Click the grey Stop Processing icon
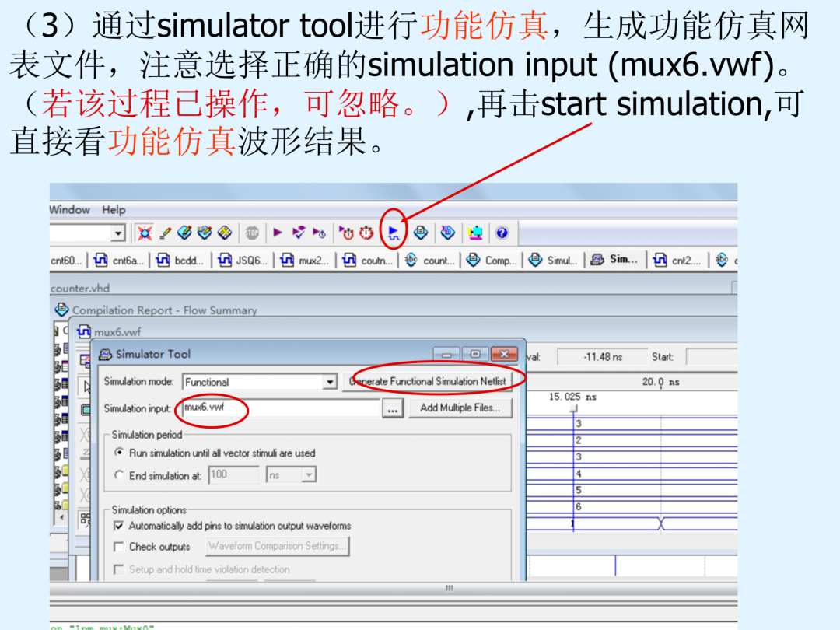The width and height of the screenshot is (840, 630). [252, 233]
